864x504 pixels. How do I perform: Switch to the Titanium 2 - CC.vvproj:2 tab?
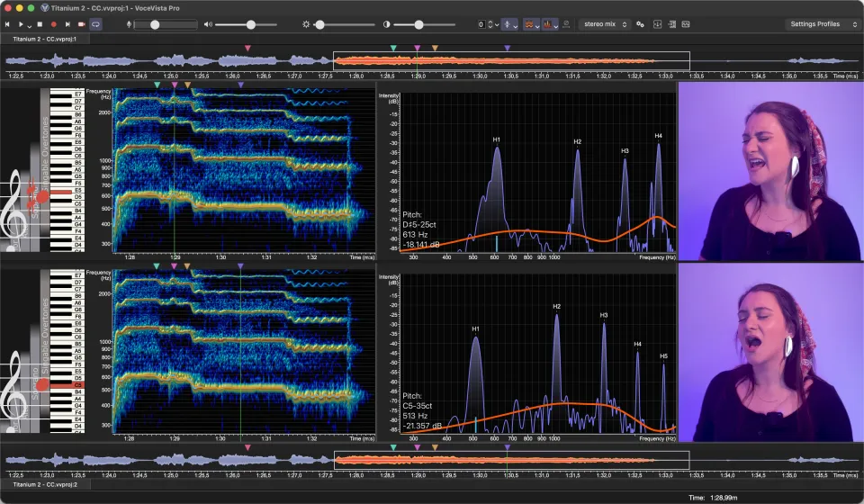click(x=45, y=485)
